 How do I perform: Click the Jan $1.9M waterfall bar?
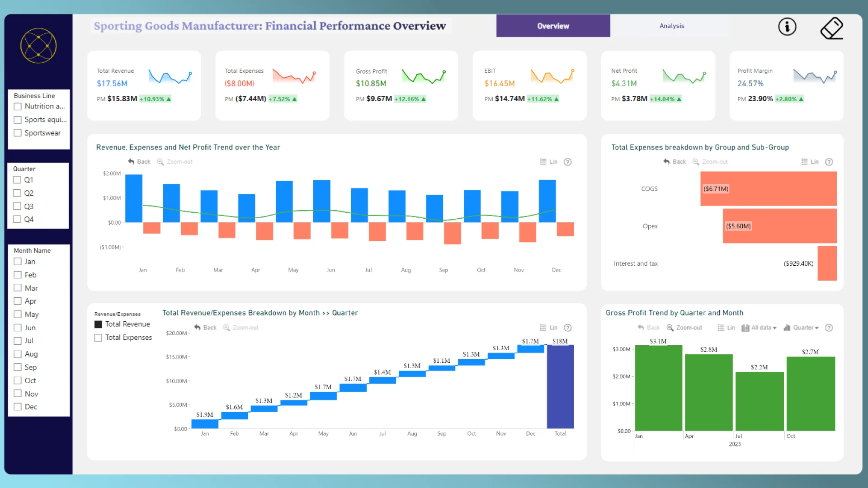(x=205, y=424)
